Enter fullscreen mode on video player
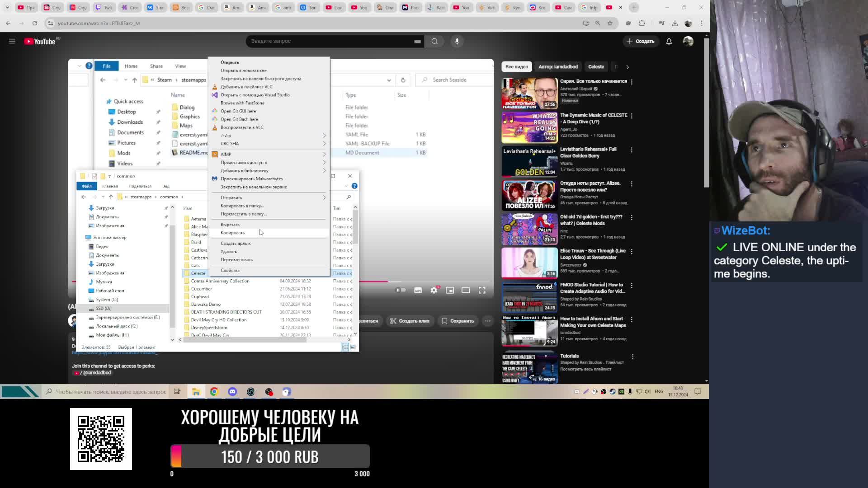 (482, 290)
